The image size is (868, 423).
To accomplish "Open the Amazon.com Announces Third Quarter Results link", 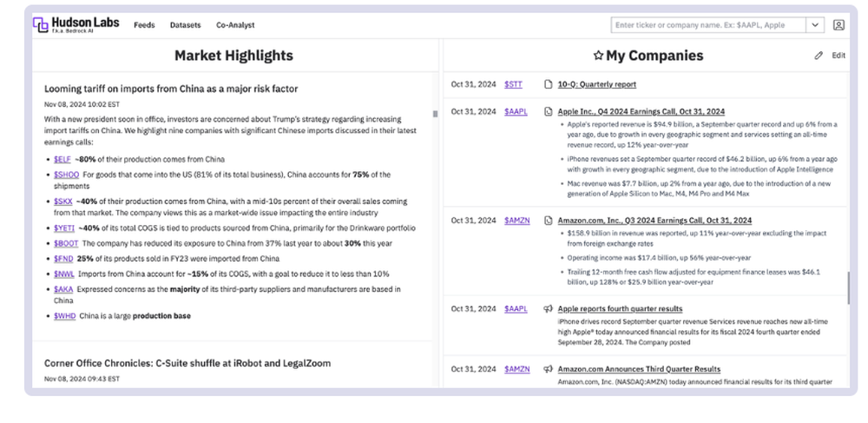I will click(639, 369).
